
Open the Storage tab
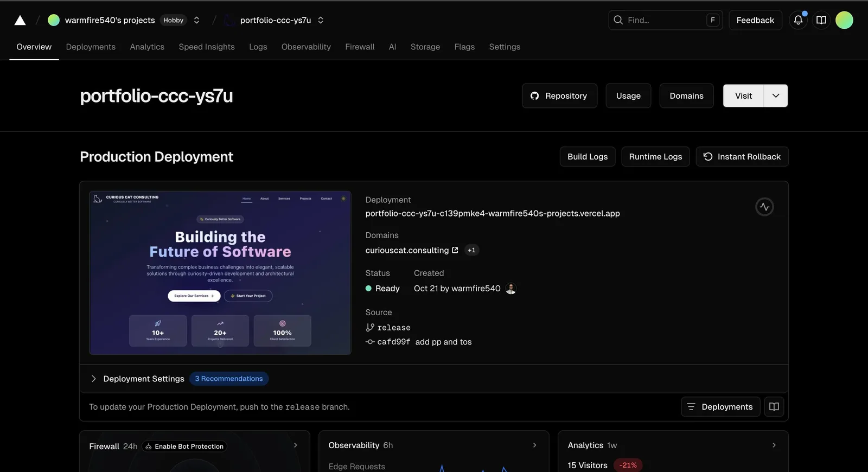425,47
